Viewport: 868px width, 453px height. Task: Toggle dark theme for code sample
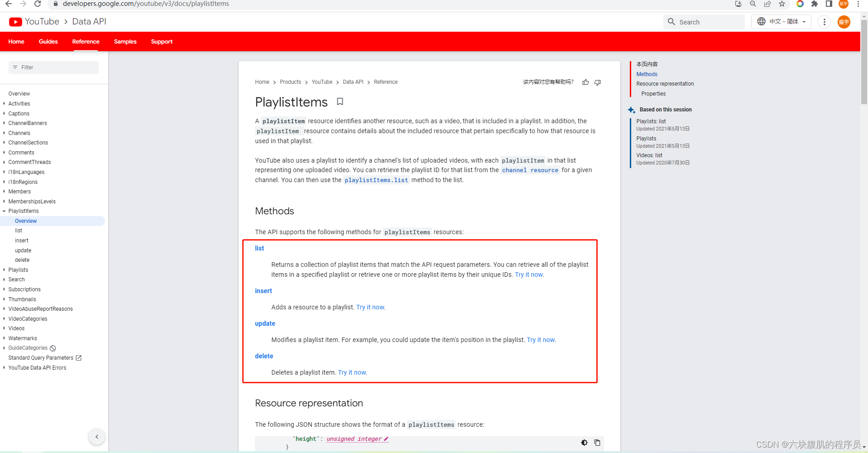pos(584,443)
